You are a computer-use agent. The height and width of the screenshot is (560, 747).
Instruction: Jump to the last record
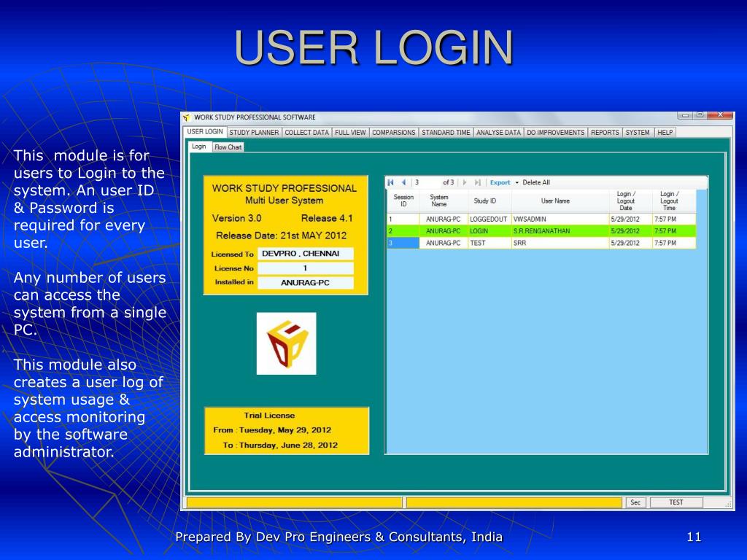pos(479,182)
